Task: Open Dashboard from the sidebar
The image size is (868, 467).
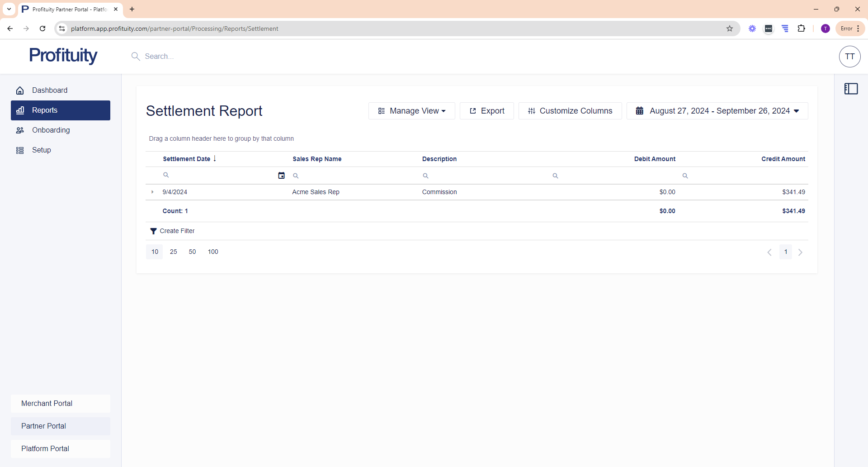Action: 50,91
